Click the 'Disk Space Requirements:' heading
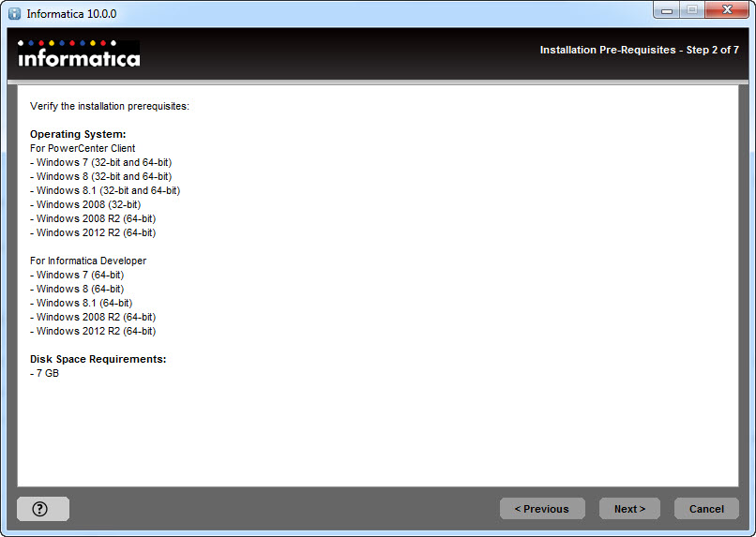Image resolution: width=756 pixels, height=537 pixels. tap(98, 359)
